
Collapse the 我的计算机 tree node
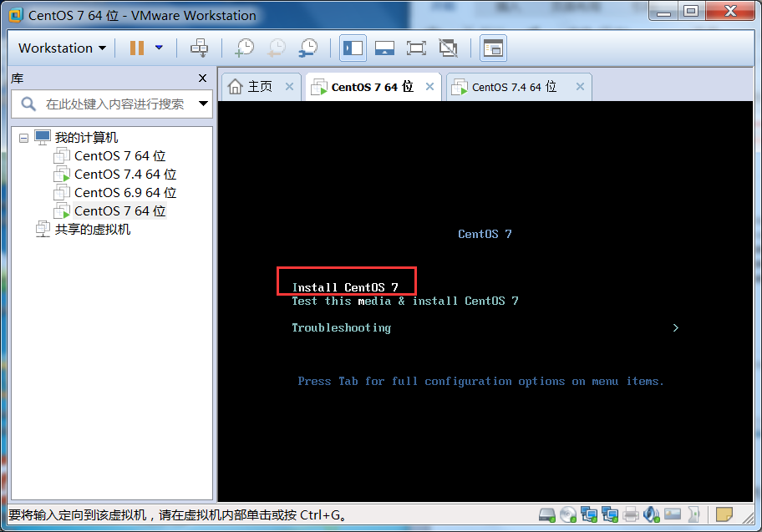pyautogui.click(x=23, y=138)
